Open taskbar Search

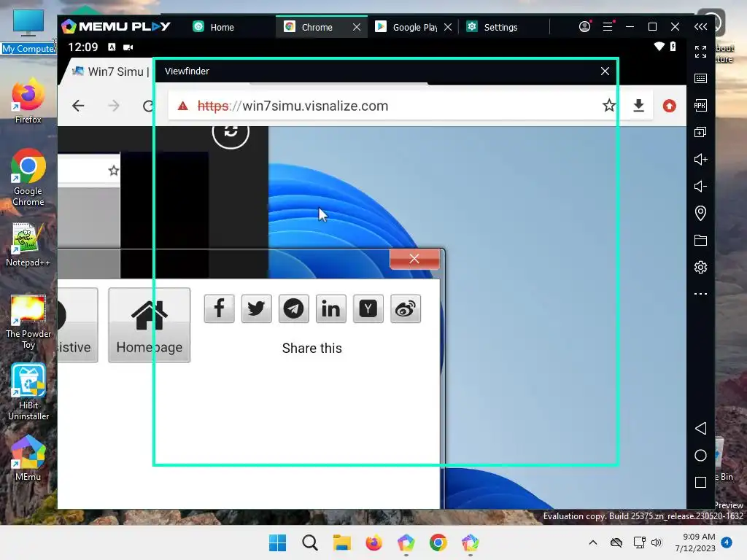pos(309,542)
